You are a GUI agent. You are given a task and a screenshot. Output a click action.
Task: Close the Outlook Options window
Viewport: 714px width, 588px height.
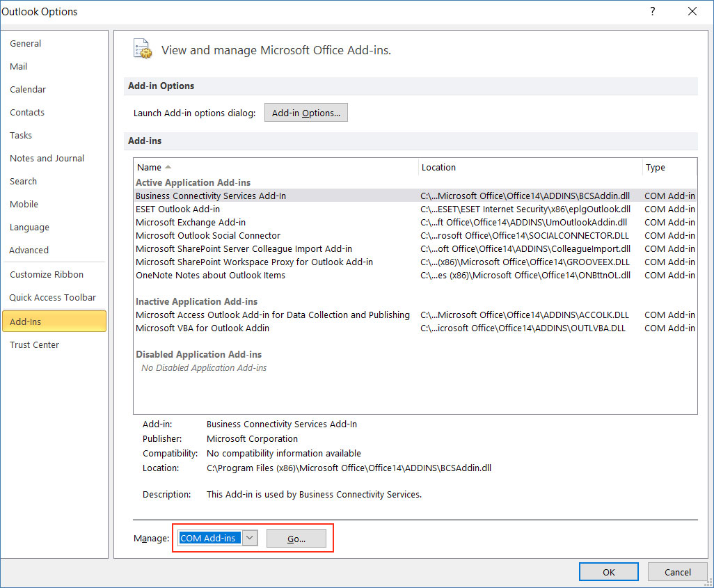point(692,11)
